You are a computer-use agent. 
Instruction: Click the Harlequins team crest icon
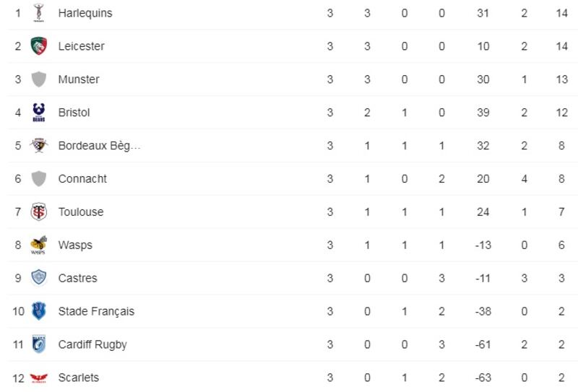click(39, 13)
